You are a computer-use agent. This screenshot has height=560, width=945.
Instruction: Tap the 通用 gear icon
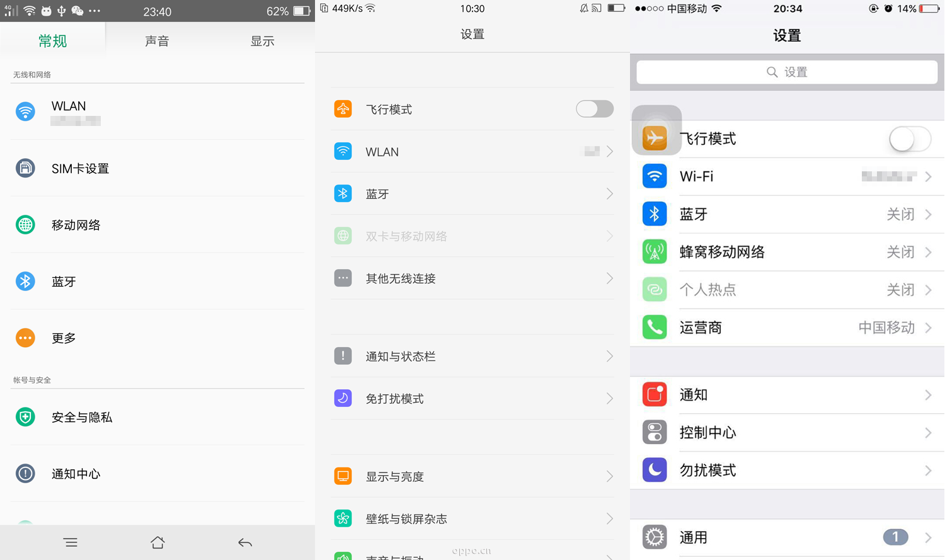(655, 537)
